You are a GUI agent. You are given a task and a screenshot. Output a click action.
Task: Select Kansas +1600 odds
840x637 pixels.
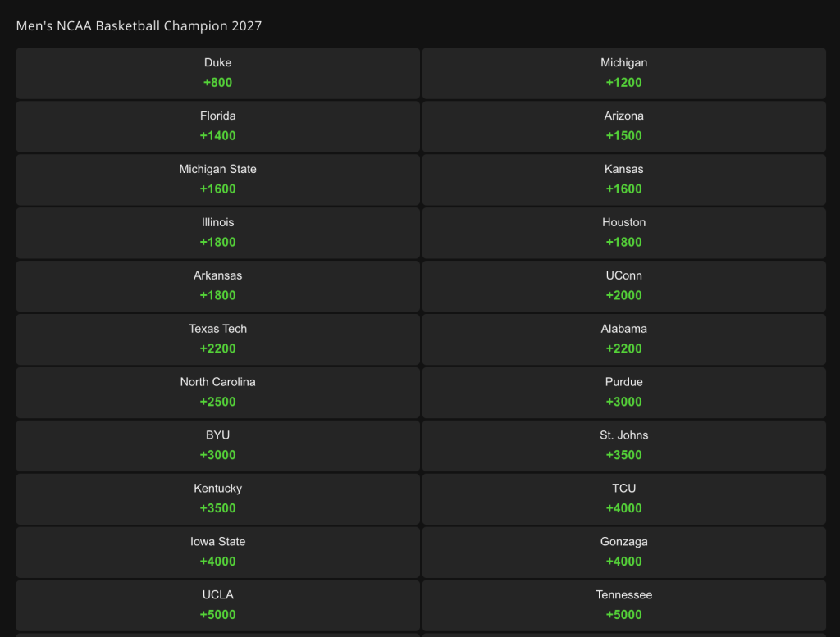623,180
